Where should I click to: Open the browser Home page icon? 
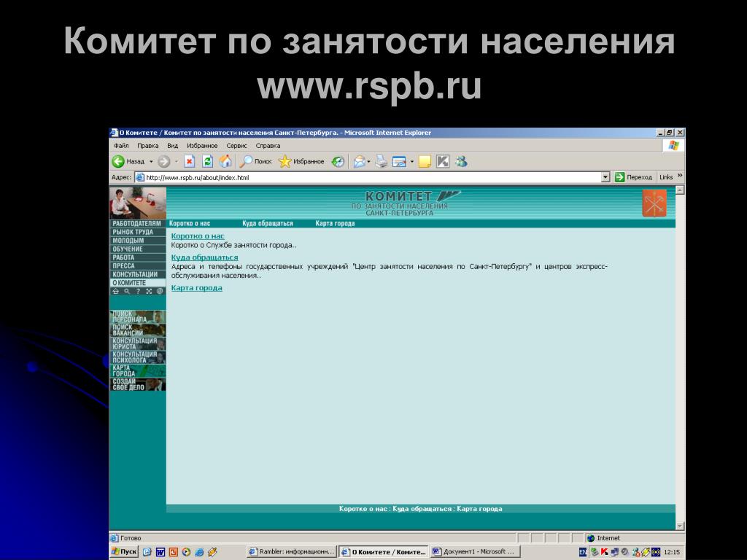[225, 162]
